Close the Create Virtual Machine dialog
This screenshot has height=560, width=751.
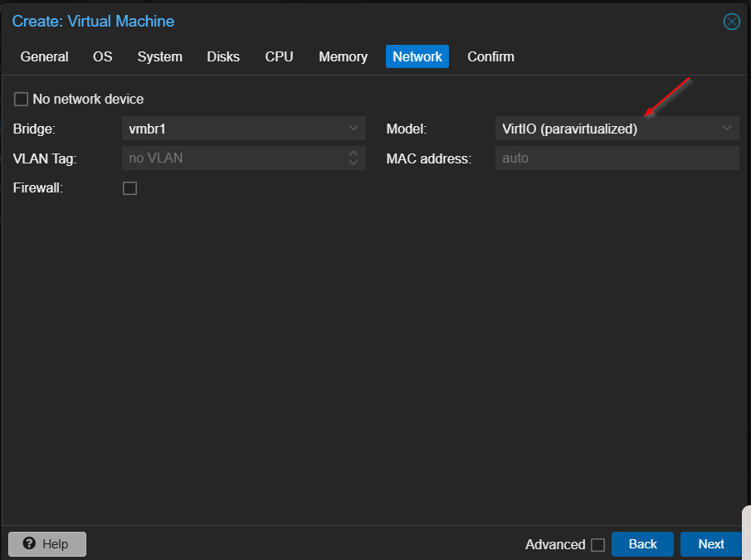point(731,22)
